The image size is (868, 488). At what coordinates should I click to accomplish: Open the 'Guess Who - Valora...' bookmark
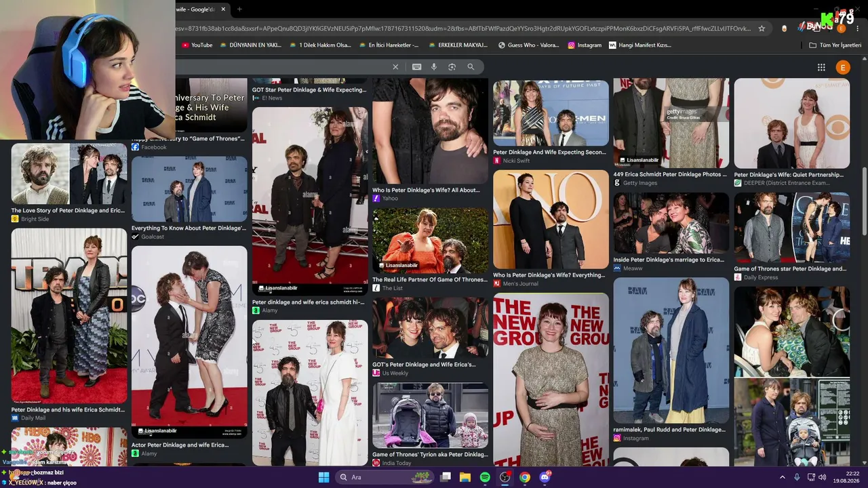click(529, 45)
